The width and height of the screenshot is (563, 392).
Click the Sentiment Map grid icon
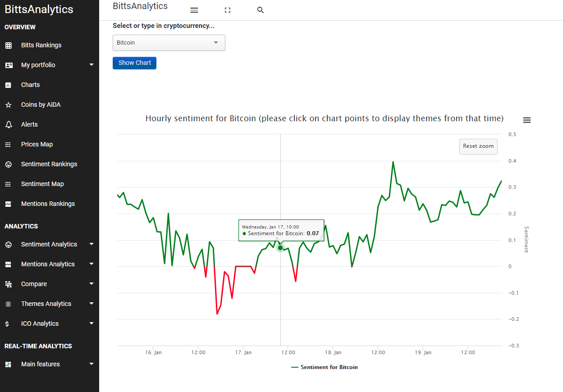click(8, 184)
